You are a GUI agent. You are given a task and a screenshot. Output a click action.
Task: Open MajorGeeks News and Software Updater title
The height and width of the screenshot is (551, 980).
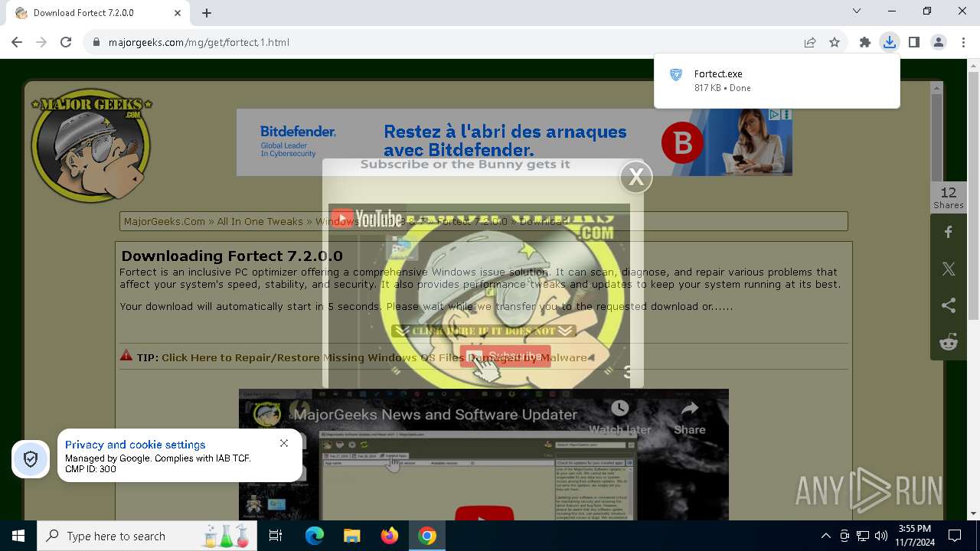click(x=436, y=415)
